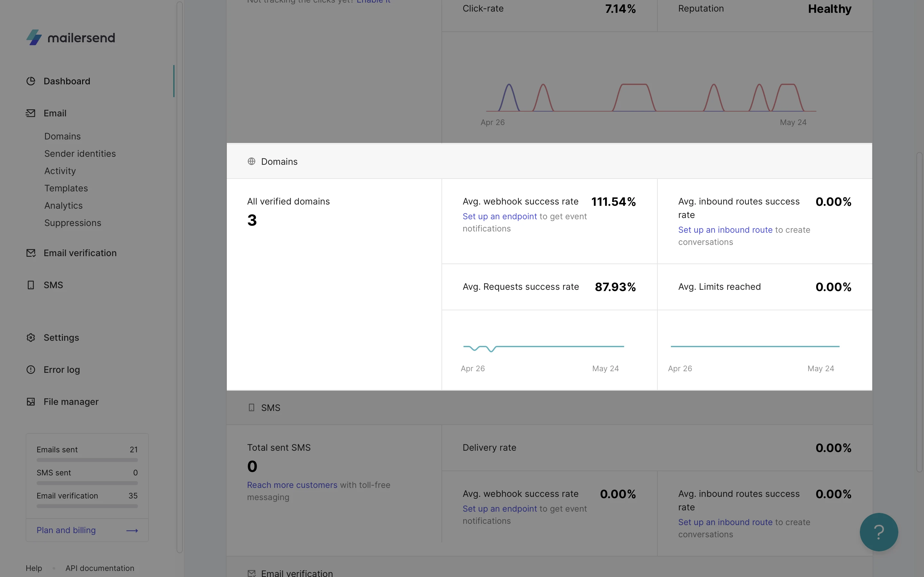The width and height of the screenshot is (924, 577).
Task: Click 'Set up an endpoint' link under Domains
Action: pos(500,216)
